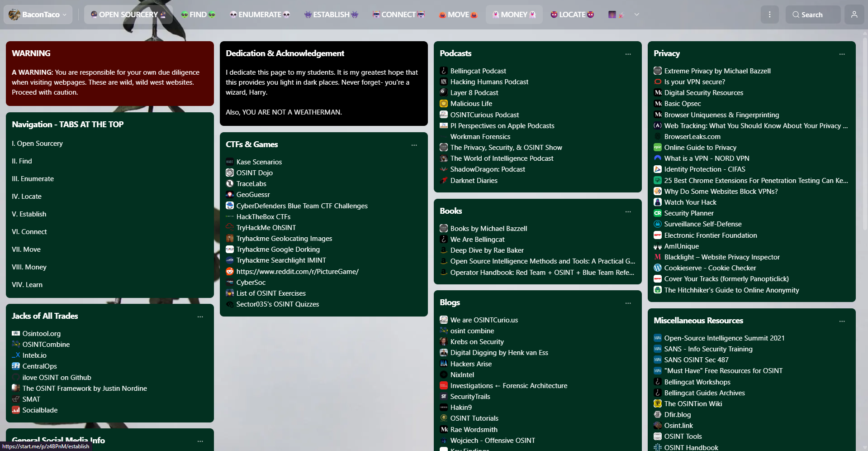Open the ENUMERATE tab
Screen dimensions: 868x451
260,14
